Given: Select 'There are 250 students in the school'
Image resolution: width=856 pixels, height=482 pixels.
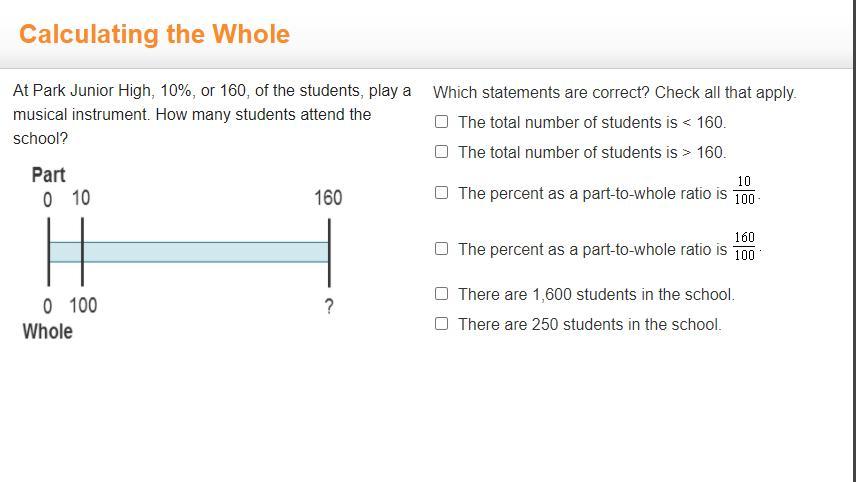Looking at the screenshot, I should pos(442,324).
